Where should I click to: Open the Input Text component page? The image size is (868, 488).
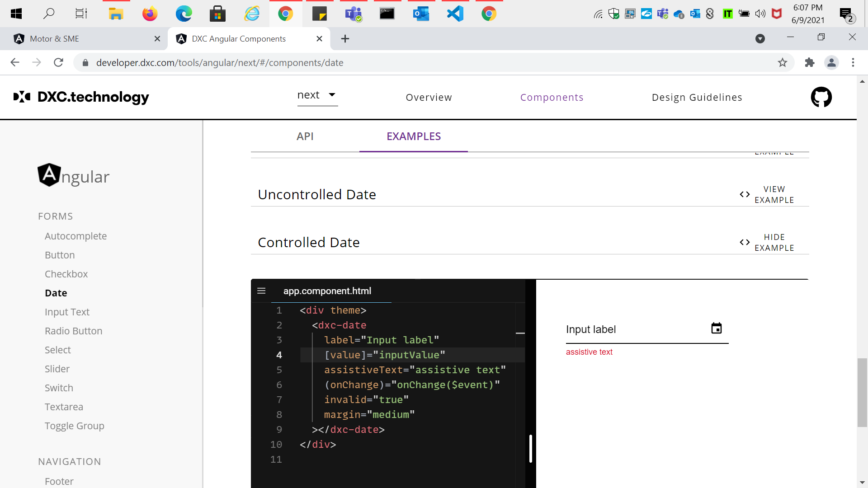point(67,312)
